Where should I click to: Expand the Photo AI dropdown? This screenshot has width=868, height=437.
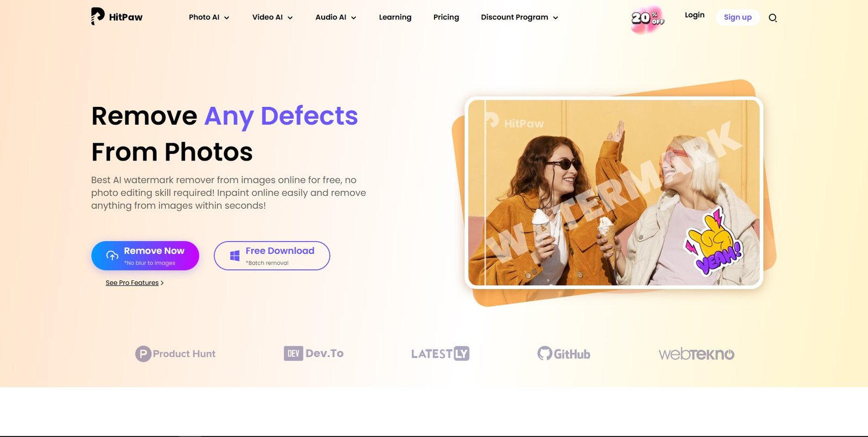pyautogui.click(x=209, y=17)
